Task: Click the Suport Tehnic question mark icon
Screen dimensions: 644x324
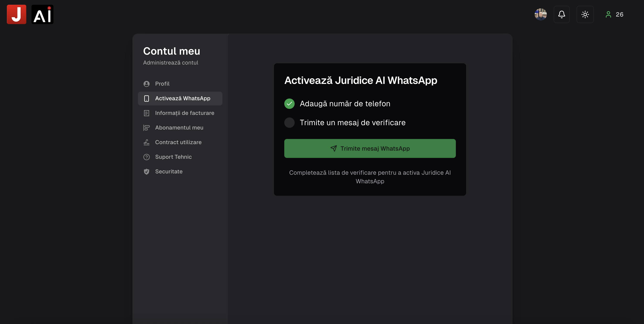Action: [146, 157]
